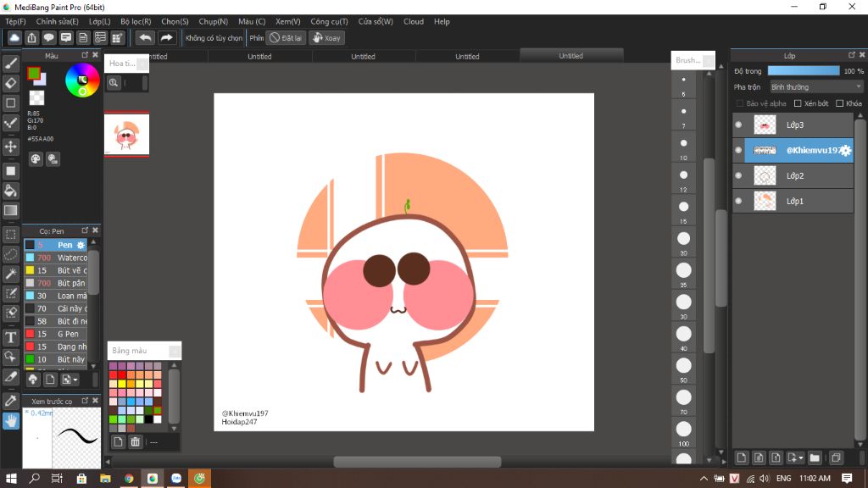Select the Eyedropper tool
Viewport: 868px width, 488px height.
tap(10, 401)
